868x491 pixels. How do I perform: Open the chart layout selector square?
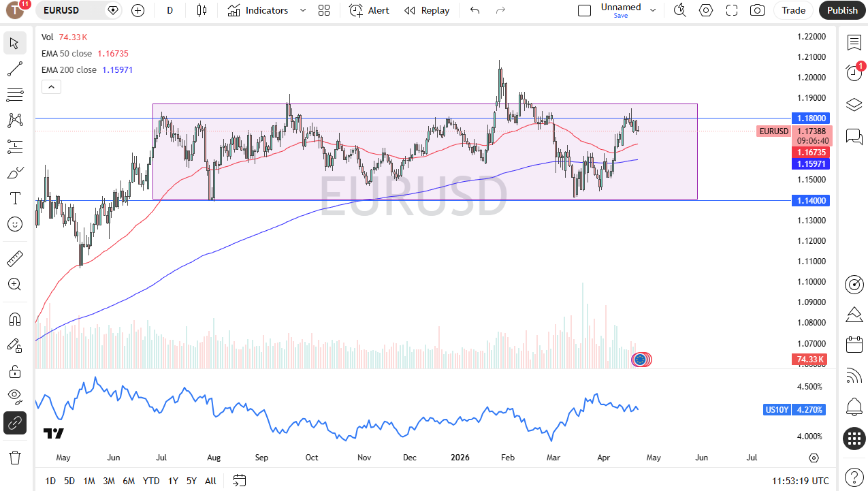click(584, 10)
